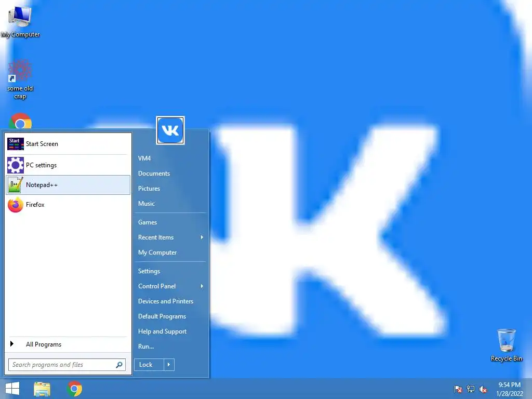
Task: Open My Computer desktop icon
Action: (20, 21)
